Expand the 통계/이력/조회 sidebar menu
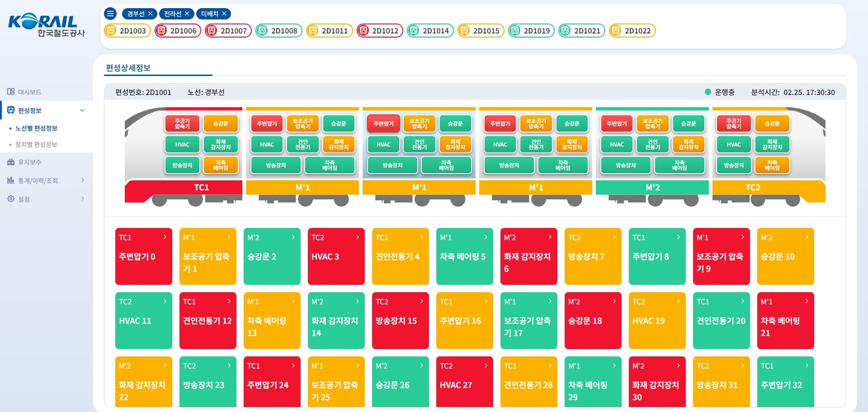Screen dimensions: 868x412 82,180
